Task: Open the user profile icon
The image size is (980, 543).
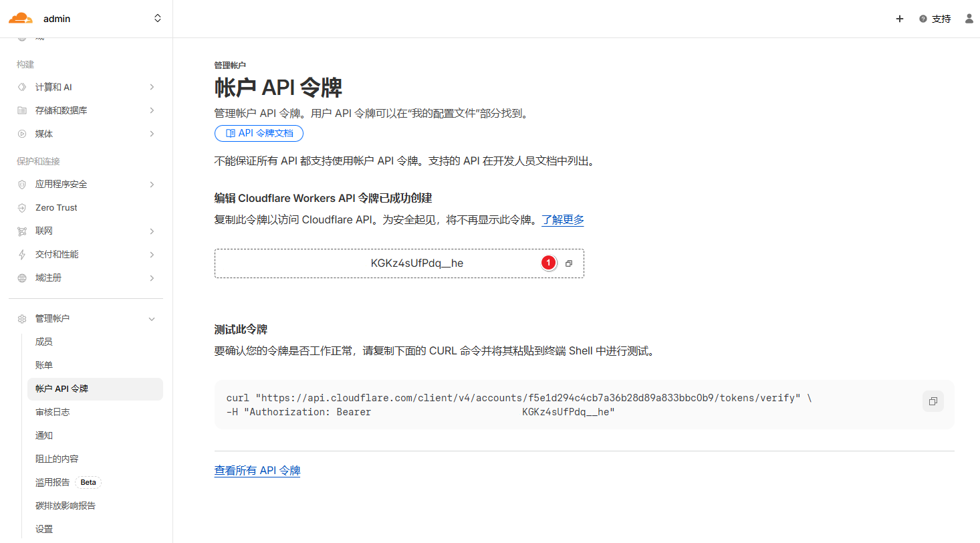Action: pos(969,19)
